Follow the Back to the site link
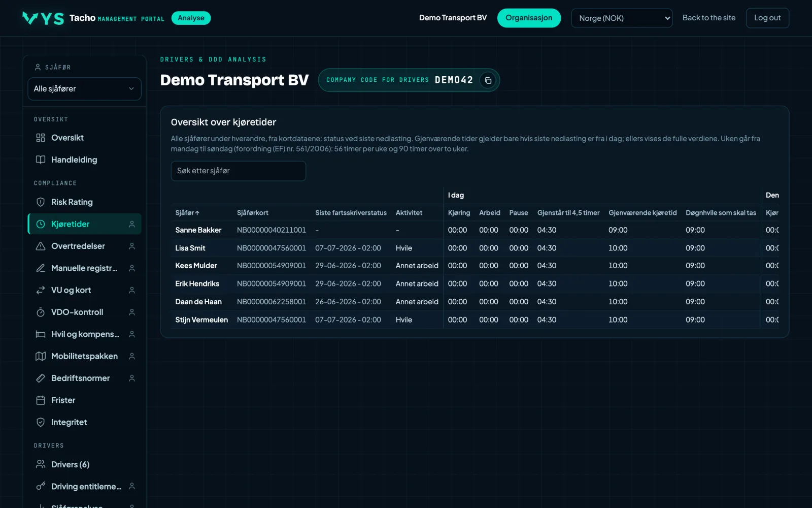Screen dimensions: 812x508 (709, 18)
